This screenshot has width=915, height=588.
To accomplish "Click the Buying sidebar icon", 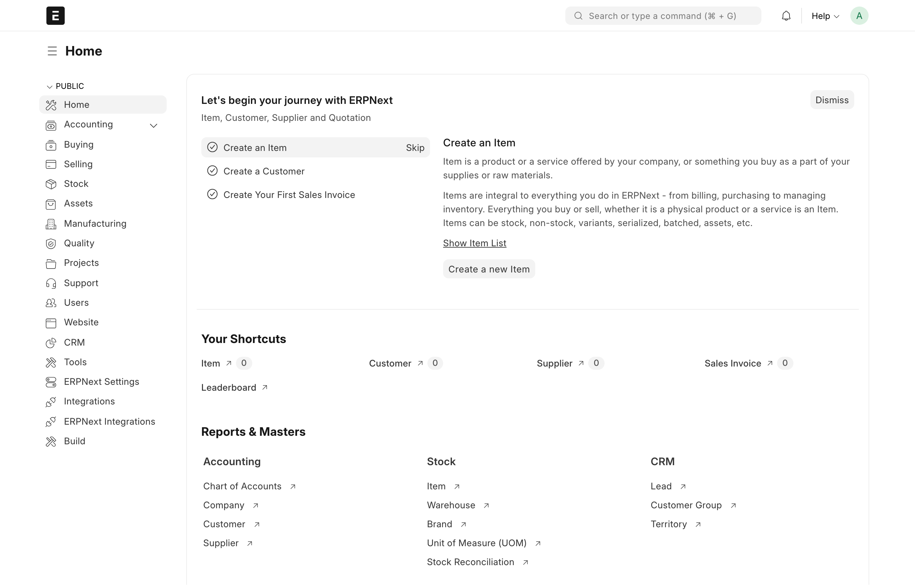I will (51, 145).
